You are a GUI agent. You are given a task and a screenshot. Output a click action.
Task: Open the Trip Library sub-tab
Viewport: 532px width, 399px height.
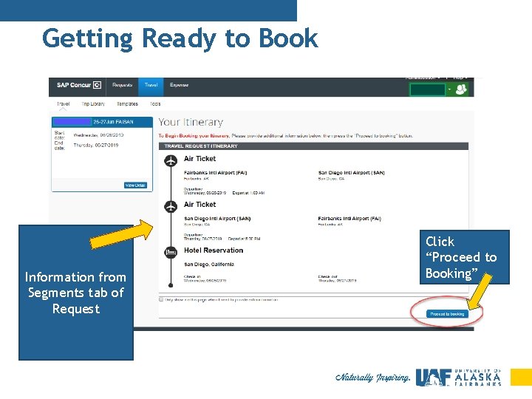[93, 104]
